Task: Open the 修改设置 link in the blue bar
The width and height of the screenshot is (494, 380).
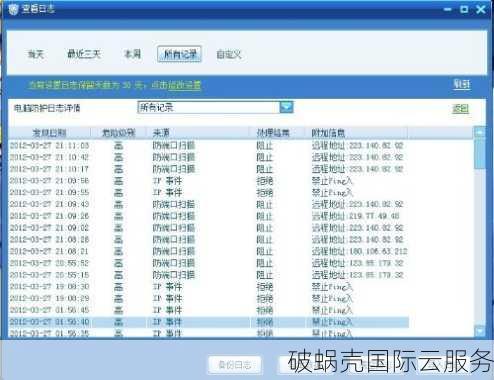Action: [x=184, y=85]
